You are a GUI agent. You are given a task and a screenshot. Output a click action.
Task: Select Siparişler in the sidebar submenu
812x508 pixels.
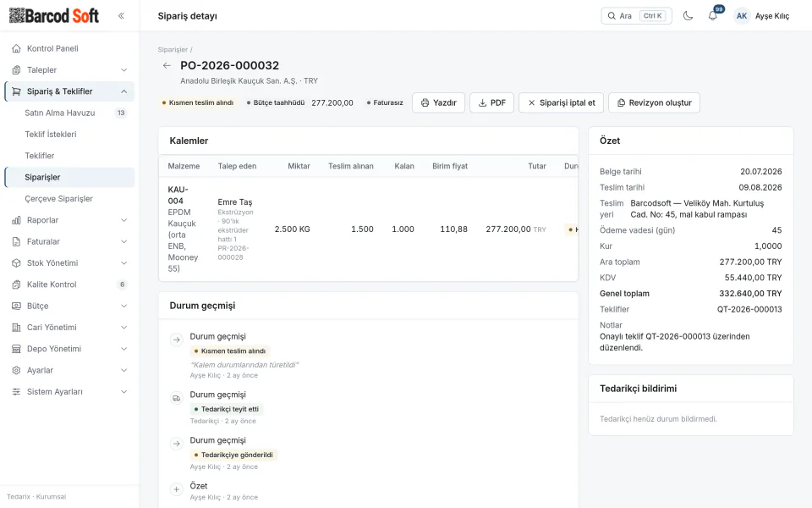pyautogui.click(x=69, y=177)
